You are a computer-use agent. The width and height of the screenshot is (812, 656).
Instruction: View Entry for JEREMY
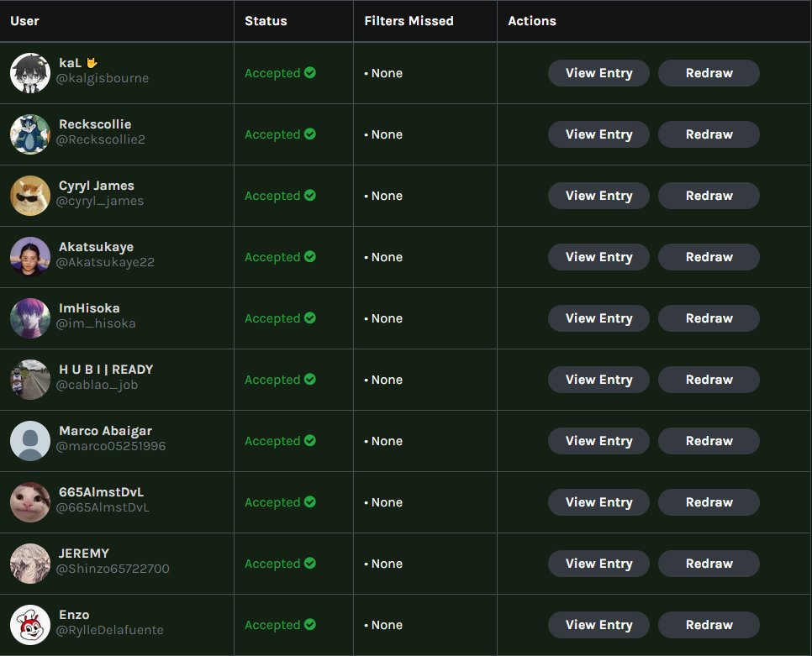pos(598,564)
